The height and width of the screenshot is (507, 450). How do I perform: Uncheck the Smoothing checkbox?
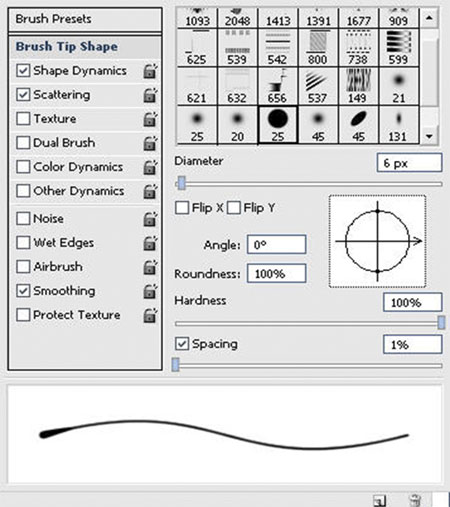23,291
